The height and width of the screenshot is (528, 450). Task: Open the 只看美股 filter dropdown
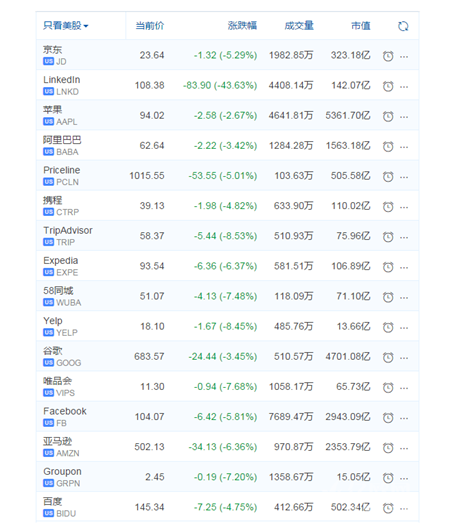pos(66,26)
